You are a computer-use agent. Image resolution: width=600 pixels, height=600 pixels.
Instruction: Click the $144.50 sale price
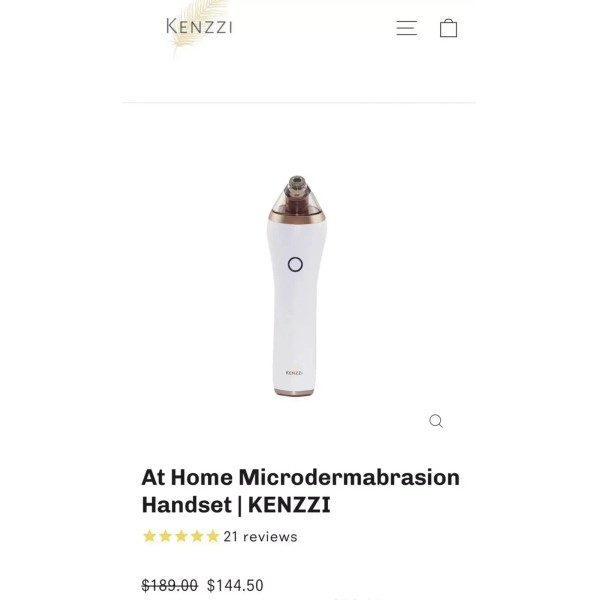[235, 585]
